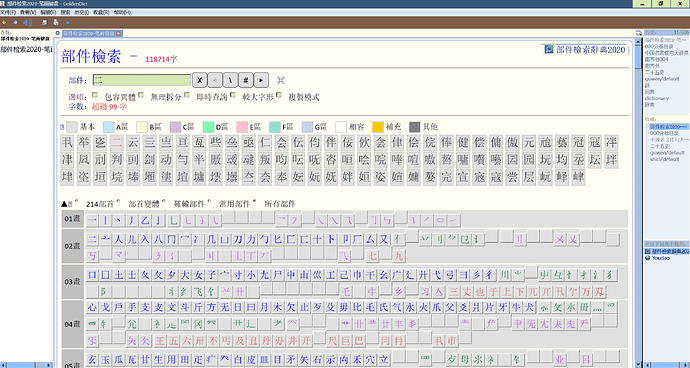Viewport: 690px width, 368px height.
Task: Click the 部件檢索辭典2020 link
Action: (x=591, y=50)
